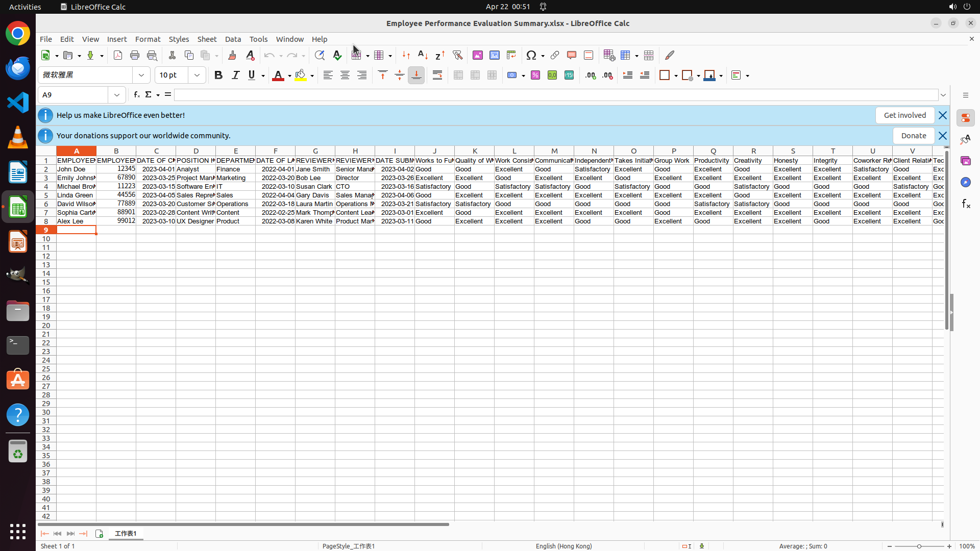Open the Navigator in the sidebar
Viewport: 980px width, 551px height.
pos(965,182)
